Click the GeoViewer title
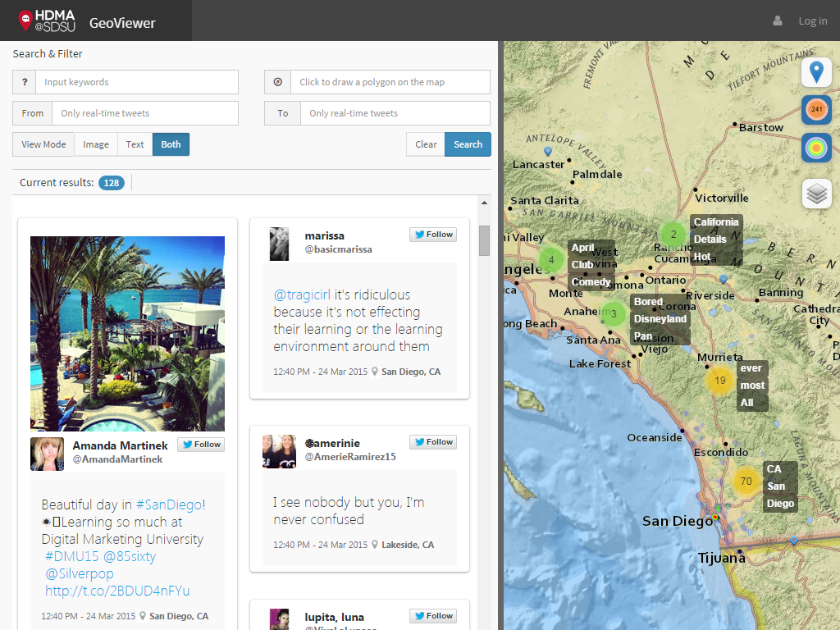840x630 pixels. 122,23
